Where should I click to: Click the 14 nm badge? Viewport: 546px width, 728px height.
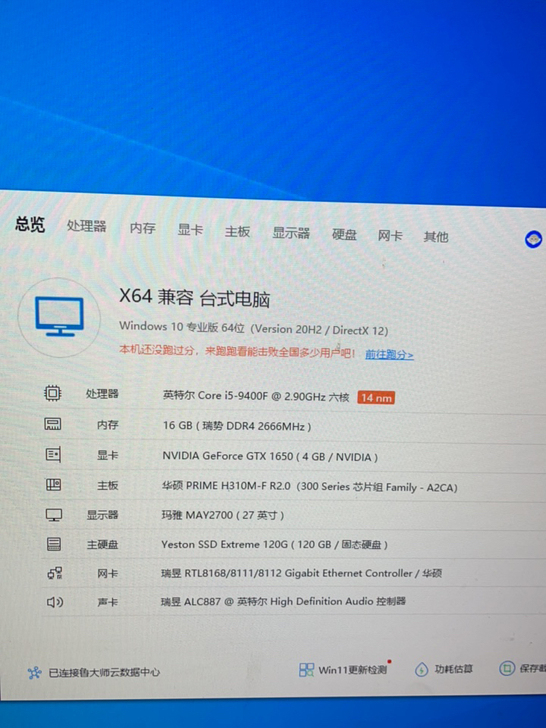tap(376, 398)
